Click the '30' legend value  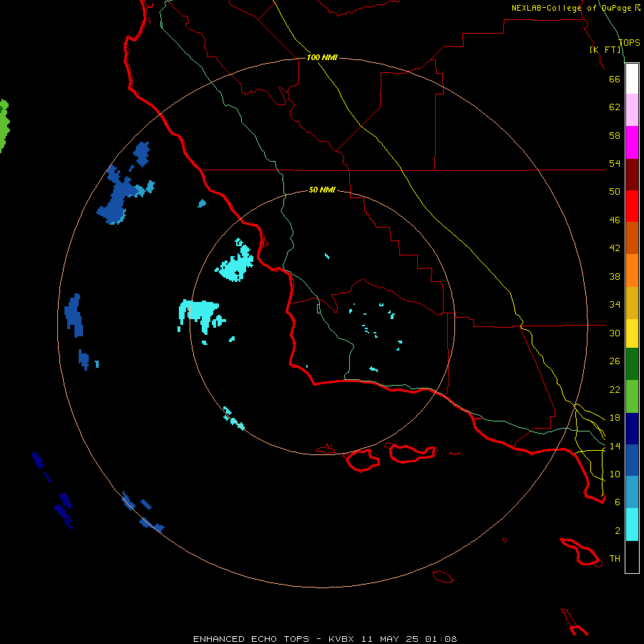(x=615, y=333)
